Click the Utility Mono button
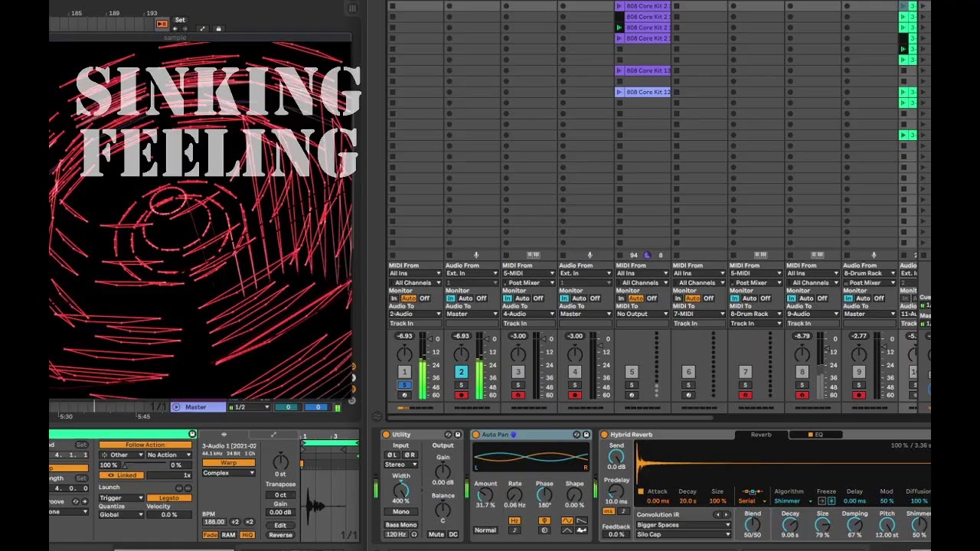Image resolution: width=980 pixels, height=551 pixels. (400, 512)
